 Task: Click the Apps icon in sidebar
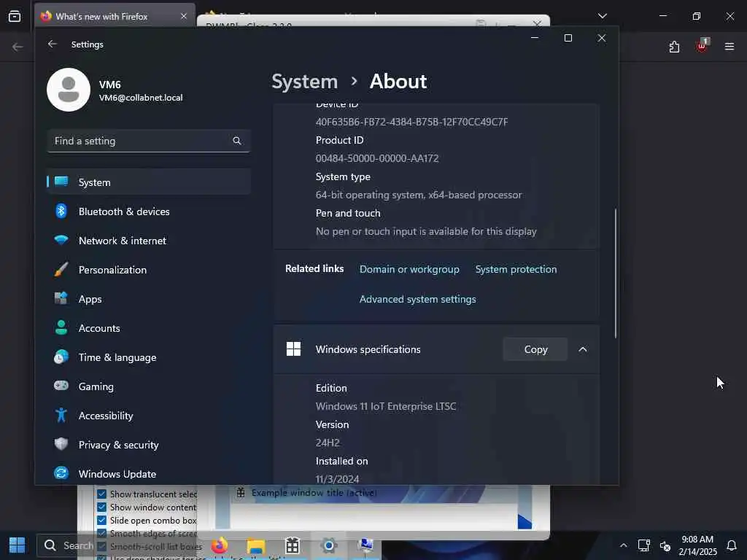(x=61, y=298)
